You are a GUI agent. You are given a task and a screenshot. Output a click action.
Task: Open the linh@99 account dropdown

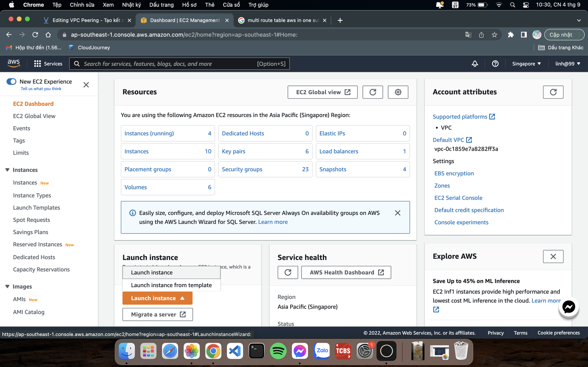(x=568, y=64)
